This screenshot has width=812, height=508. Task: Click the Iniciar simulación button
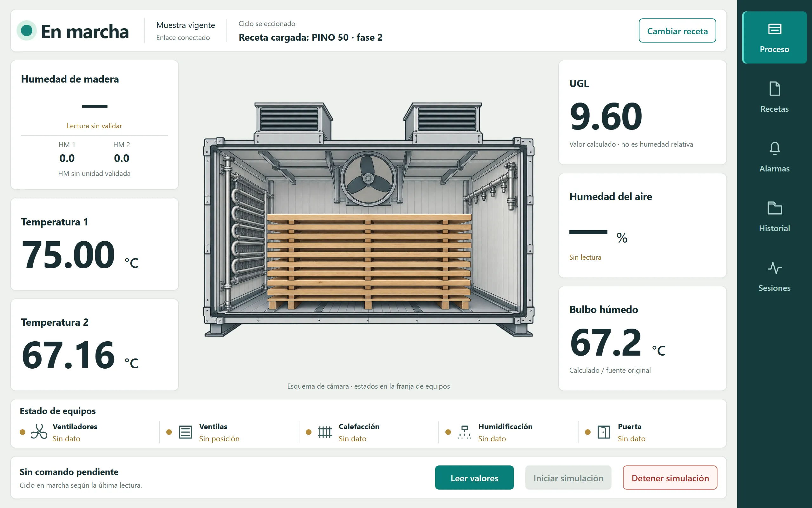point(568,478)
